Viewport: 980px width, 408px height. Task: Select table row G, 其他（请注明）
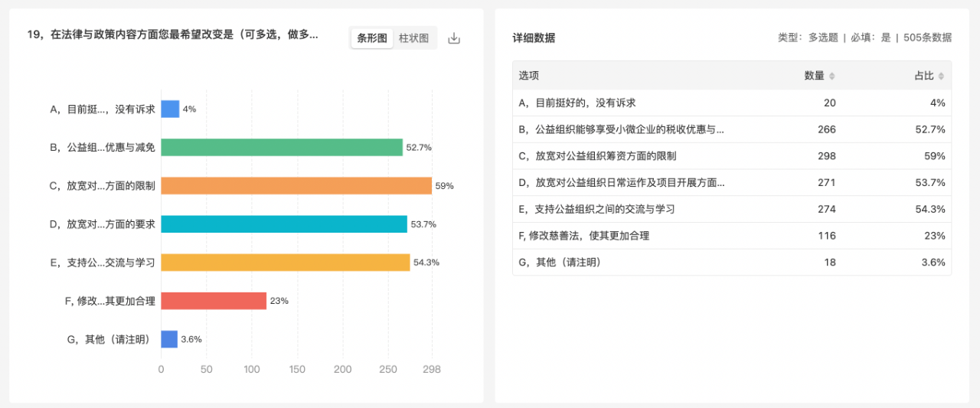coord(732,262)
